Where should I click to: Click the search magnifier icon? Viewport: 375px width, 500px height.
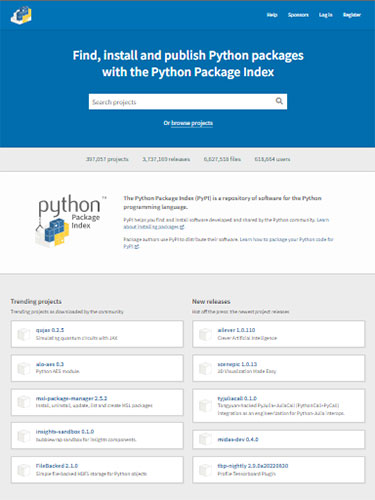click(x=279, y=101)
